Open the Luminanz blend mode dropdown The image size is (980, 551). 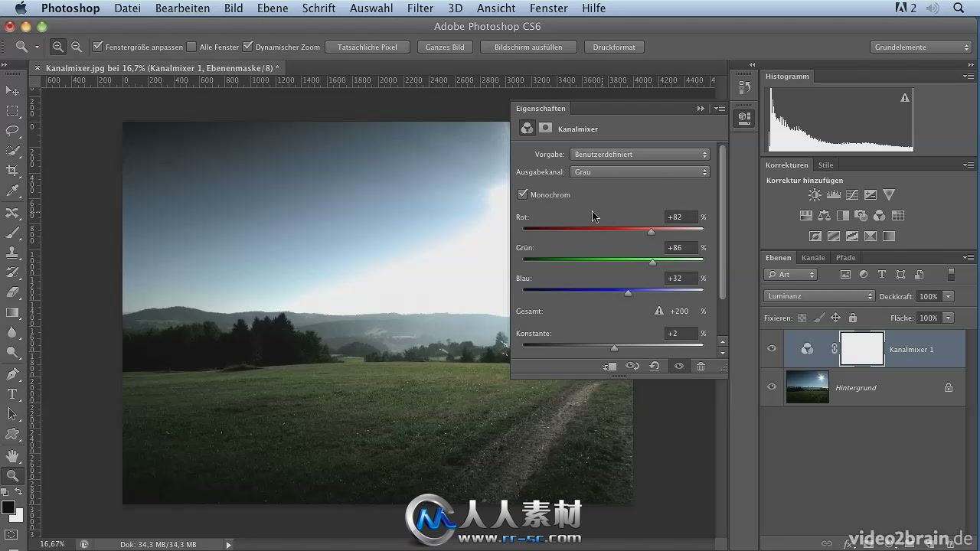click(x=819, y=296)
